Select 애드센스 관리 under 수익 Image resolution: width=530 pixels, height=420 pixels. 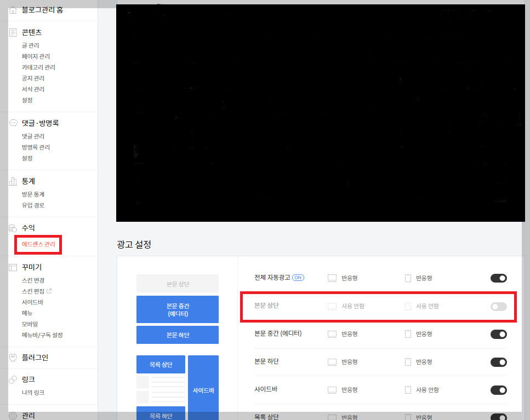click(38, 244)
